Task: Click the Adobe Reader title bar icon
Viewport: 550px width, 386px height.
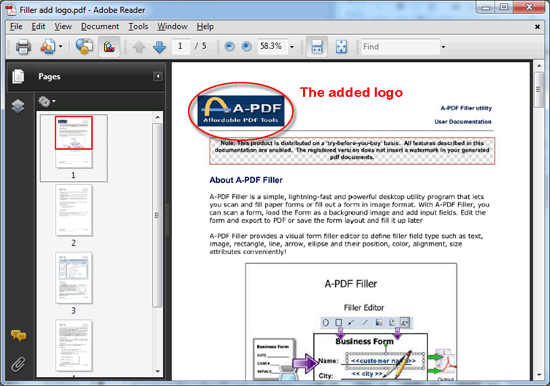Action: 12,10
